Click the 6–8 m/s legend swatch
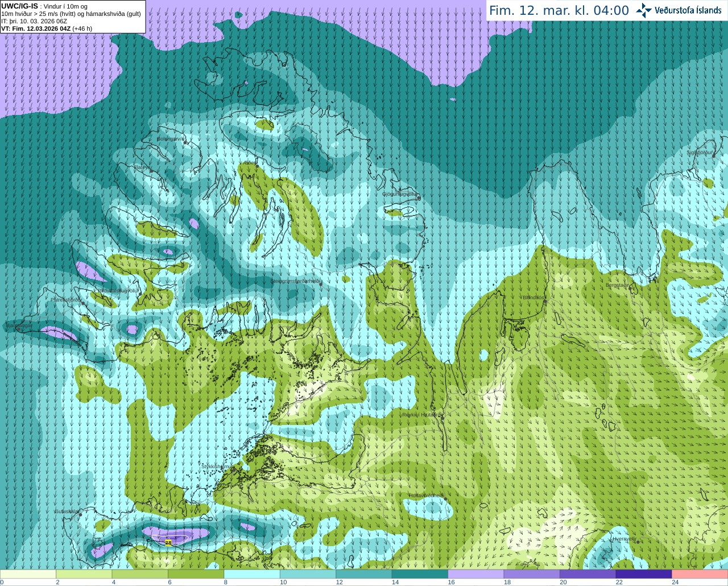The width and height of the screenshot is (728, 586). [196, 574]
